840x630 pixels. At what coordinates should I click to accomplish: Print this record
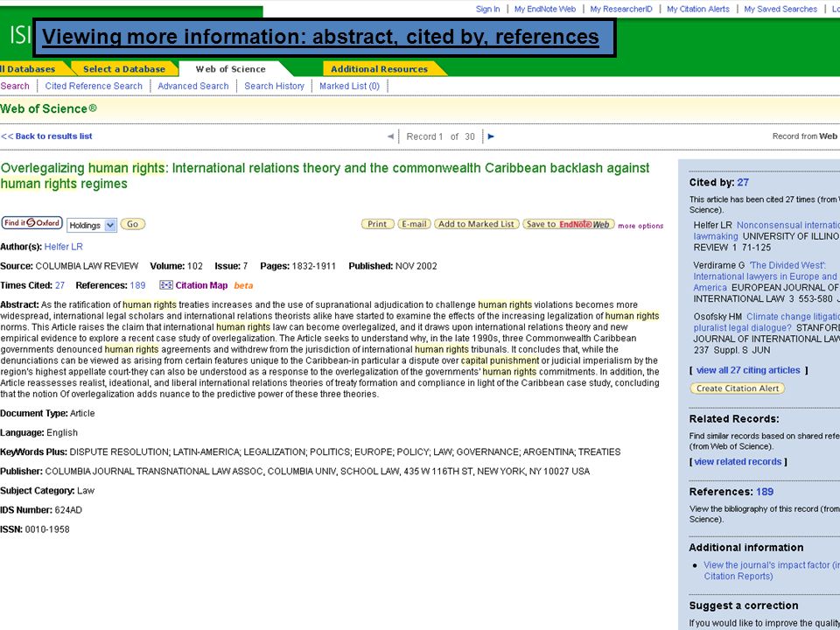pyautogui.click(x=378, y=224)
